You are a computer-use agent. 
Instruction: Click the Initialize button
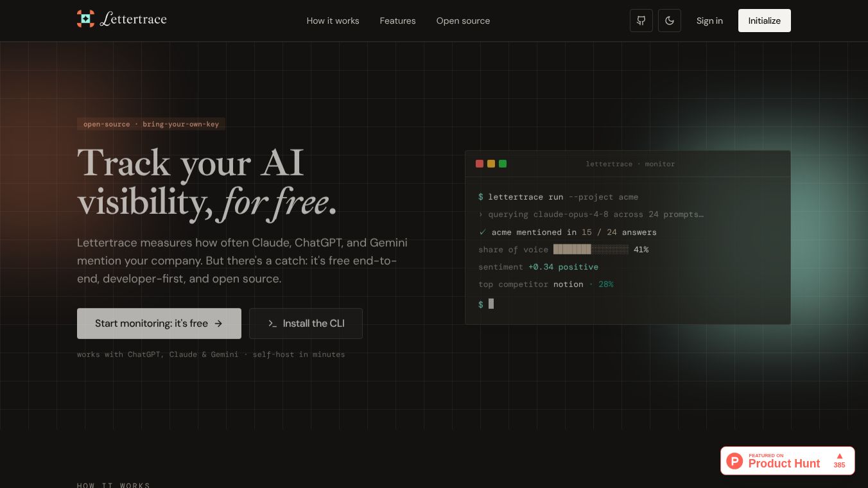(765, 21)
